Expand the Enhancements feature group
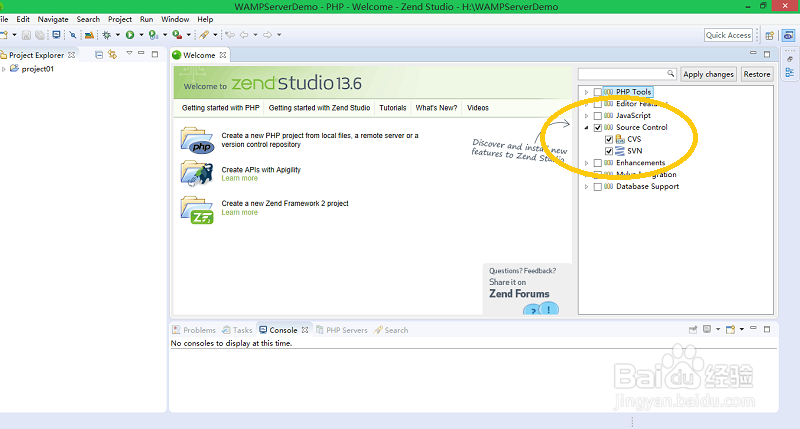800x429 pixels. click(586, 163)
